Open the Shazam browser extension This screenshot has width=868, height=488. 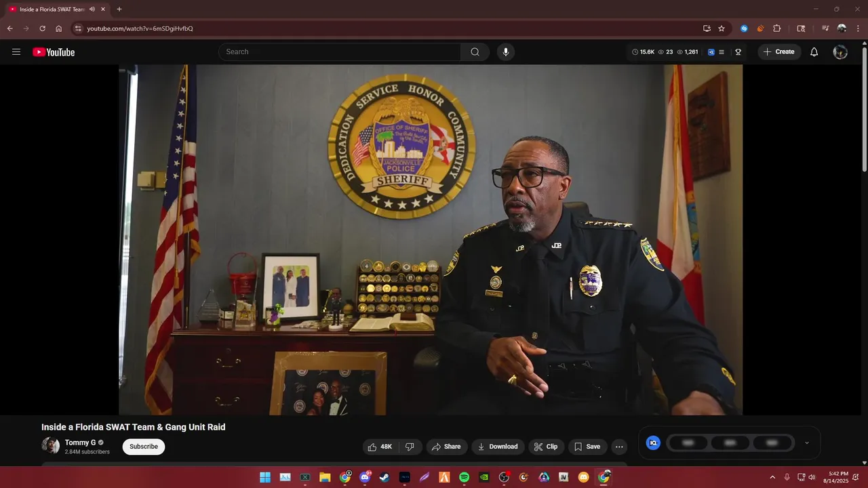point(744,28)
